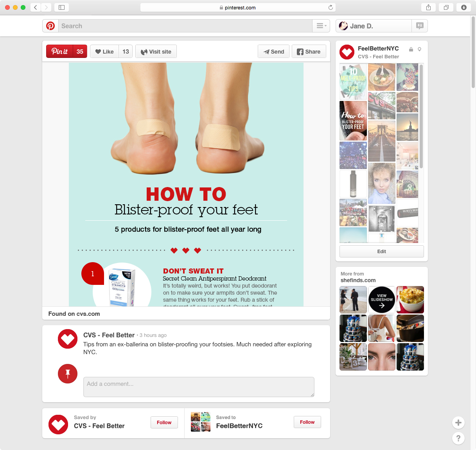Click the board thumbnails scrollbar
The height and width of the screenshot is (450, 476).
(x=421, y=117)
